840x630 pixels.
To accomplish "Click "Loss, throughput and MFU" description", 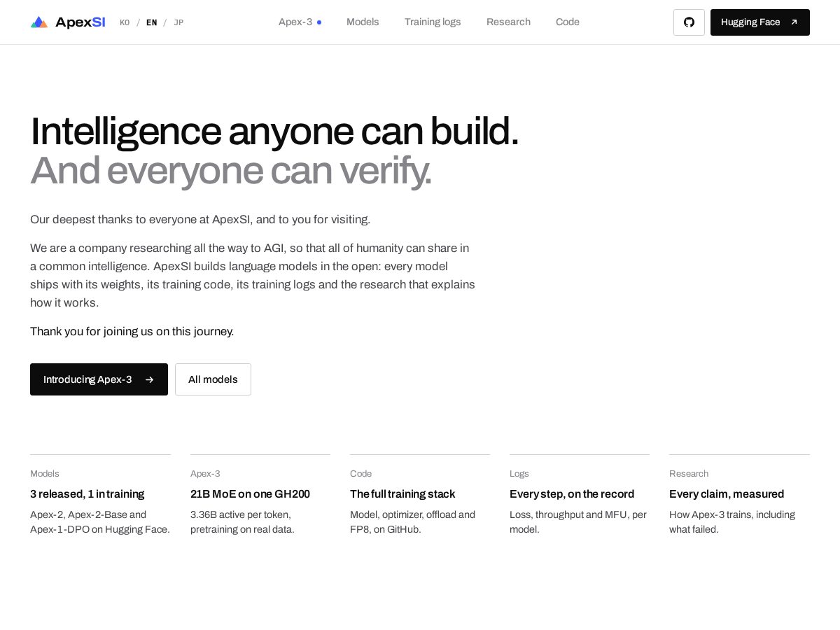I will 578,522.
